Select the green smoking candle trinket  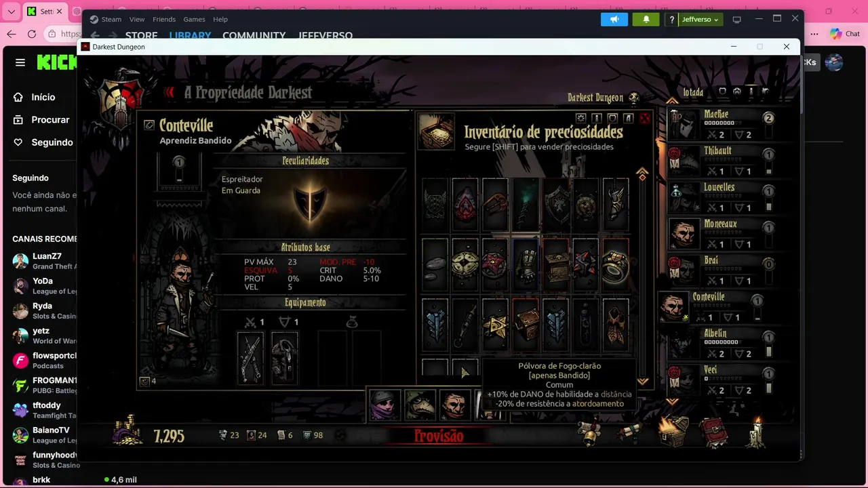[526, 205]
